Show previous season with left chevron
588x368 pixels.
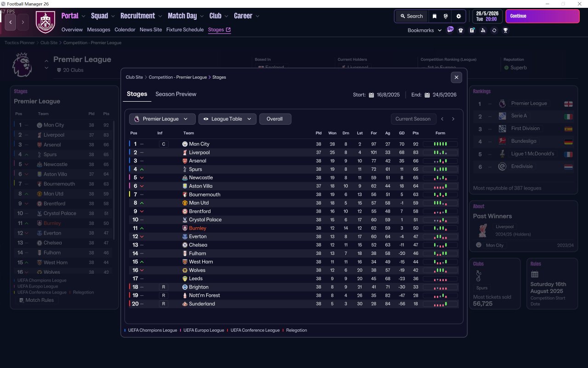pos(442,119)
